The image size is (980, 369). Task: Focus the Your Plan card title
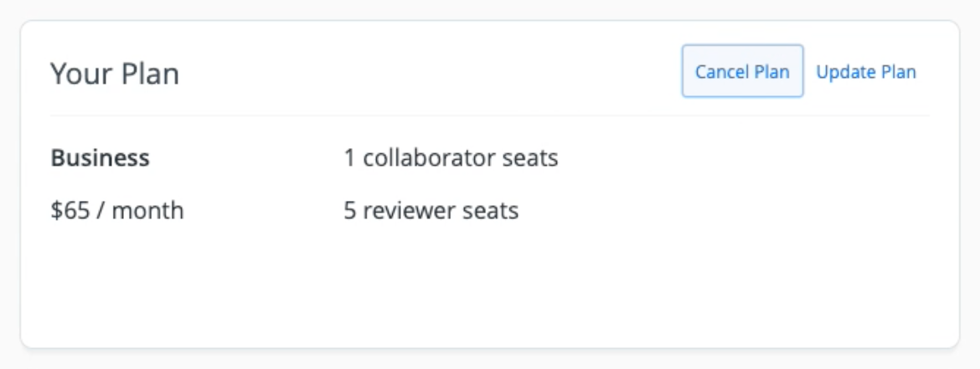[x=115, y=74]
